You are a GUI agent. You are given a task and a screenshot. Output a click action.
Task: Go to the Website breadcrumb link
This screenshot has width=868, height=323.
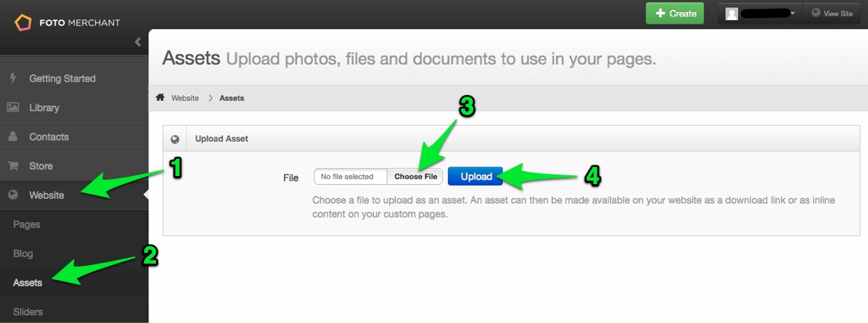pyautogui.click(x=185, y=98)
